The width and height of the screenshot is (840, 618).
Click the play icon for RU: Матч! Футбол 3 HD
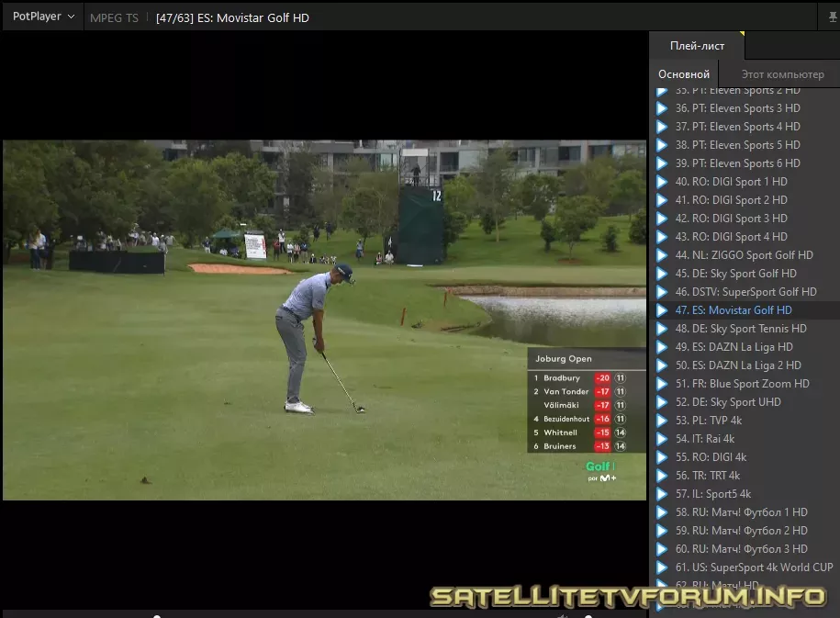[662, 549]
